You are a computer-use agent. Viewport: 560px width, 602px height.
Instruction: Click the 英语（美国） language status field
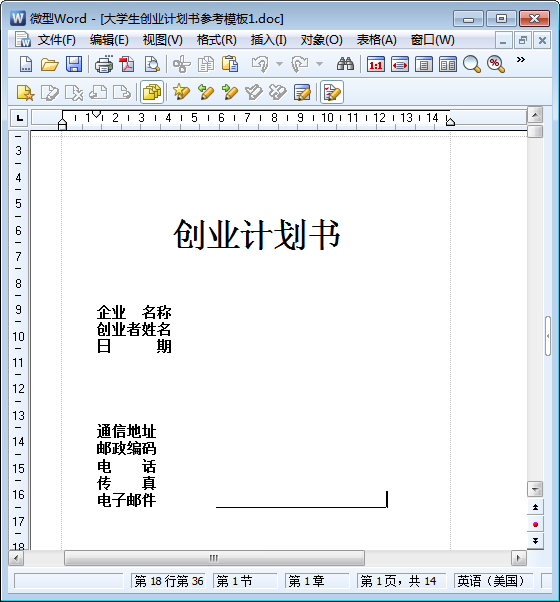(494, 581)
